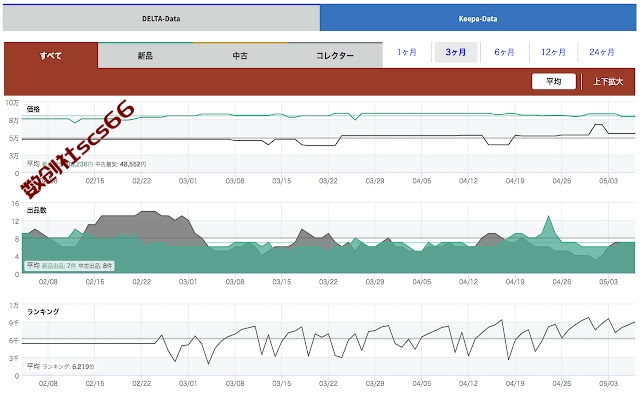The width and height of the screenshot is (640, 400).
Task: Click the 10万 price axis label
Action: click(x=12, y=103)
